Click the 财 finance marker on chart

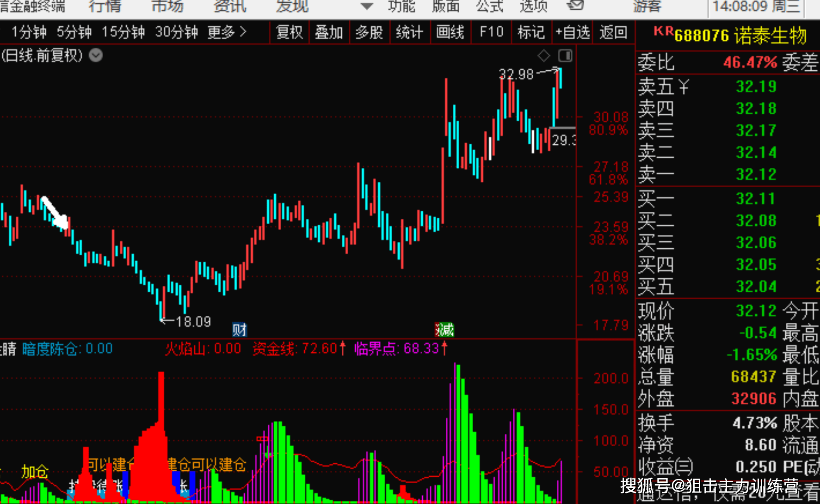click(240, 330)
